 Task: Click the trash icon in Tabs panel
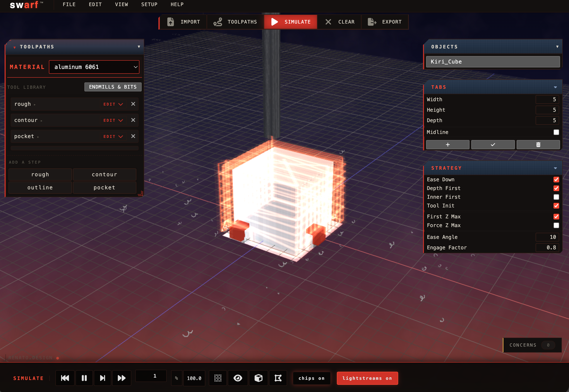538,145
